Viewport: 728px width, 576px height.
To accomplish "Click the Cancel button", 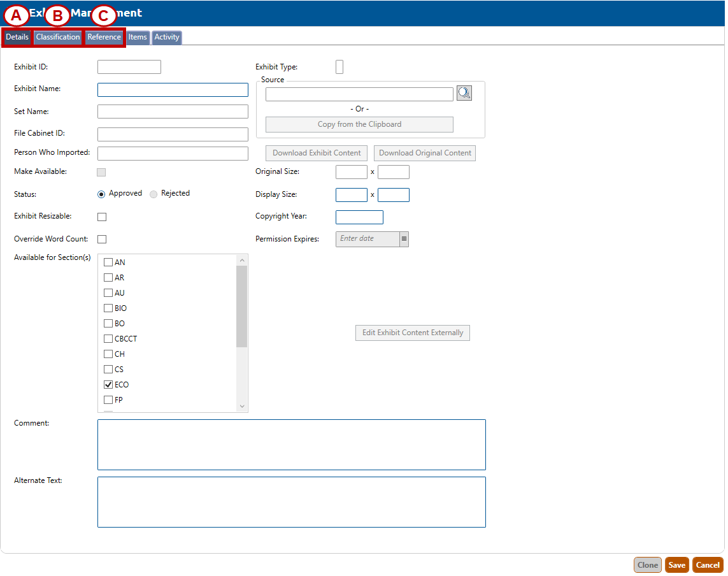I will [x=708, y=565].
